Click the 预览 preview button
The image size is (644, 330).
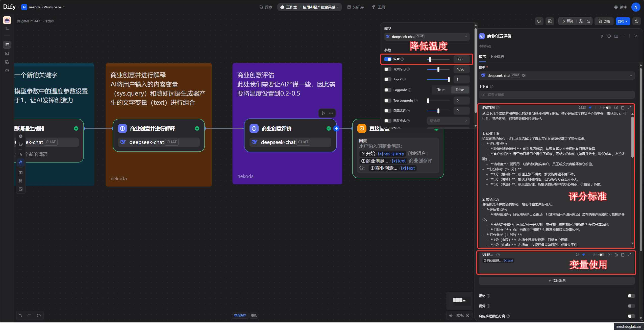click(x=568, y=21)
